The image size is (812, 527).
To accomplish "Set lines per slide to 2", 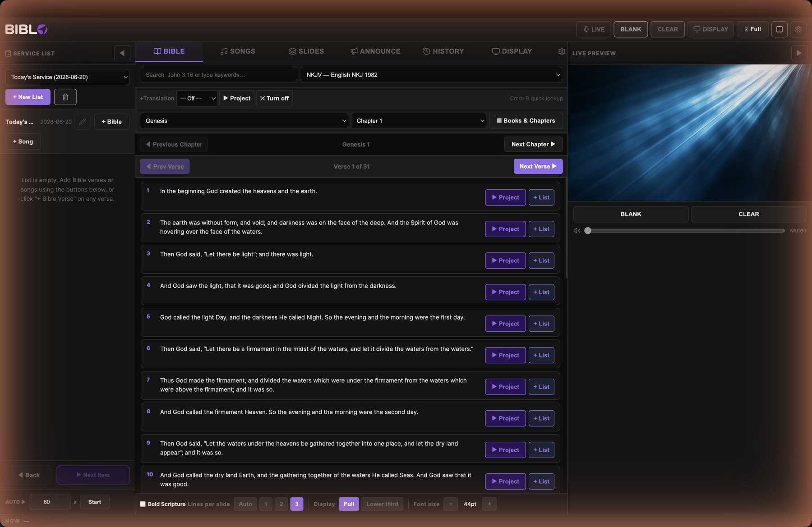I will pos(281,504).
